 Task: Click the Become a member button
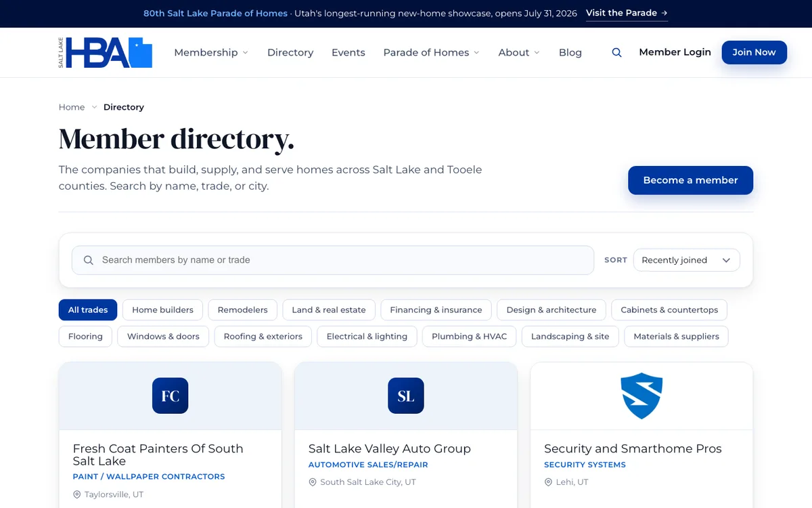coord(690,180)
